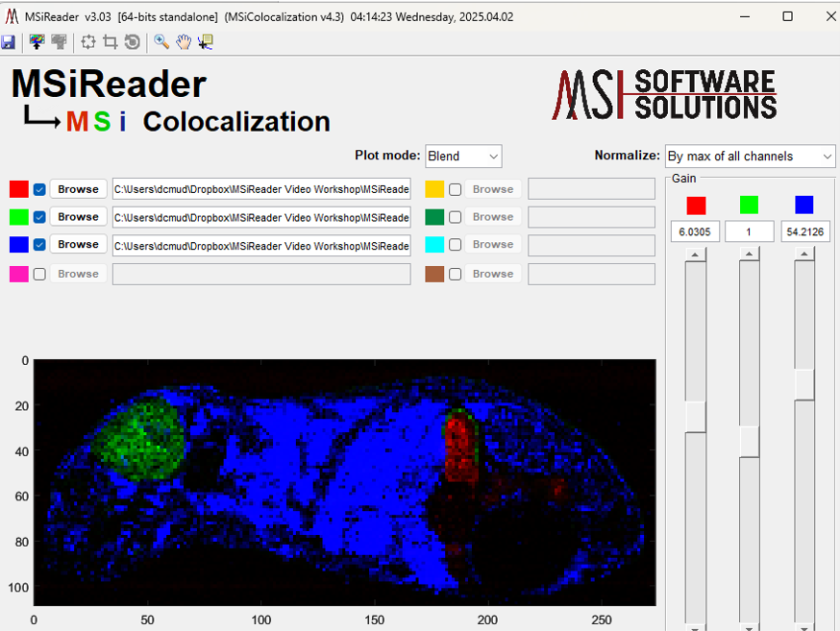
Task: Click the brown channel color swatch
Action: tap(434, 274)
